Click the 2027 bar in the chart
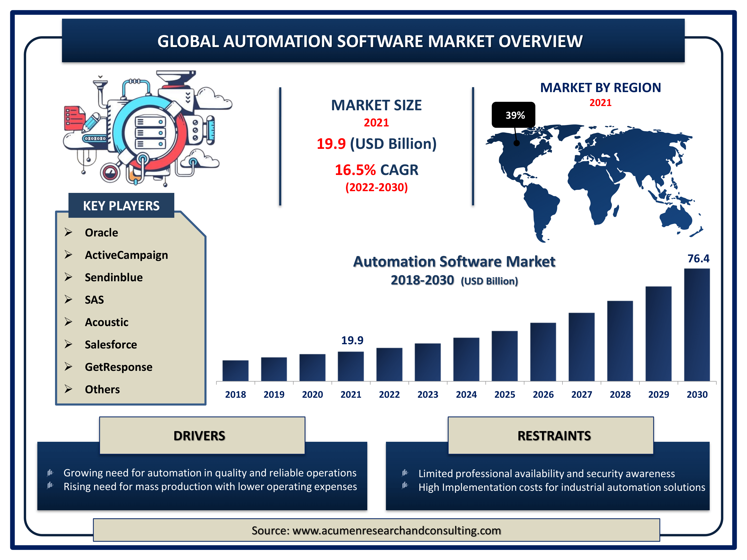This screenshot has width=747, height=560. 581,347
